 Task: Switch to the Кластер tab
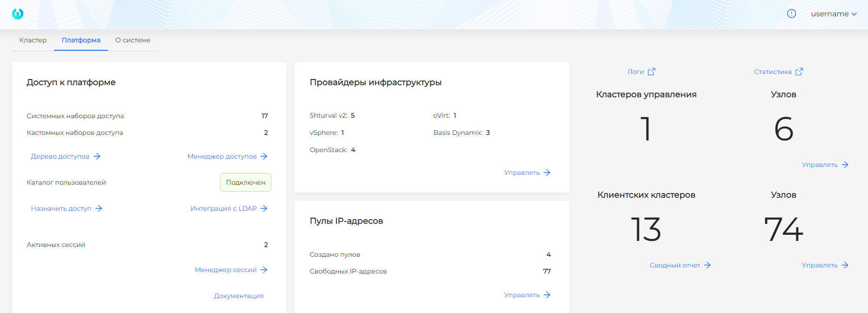click(x=33, y=40)
